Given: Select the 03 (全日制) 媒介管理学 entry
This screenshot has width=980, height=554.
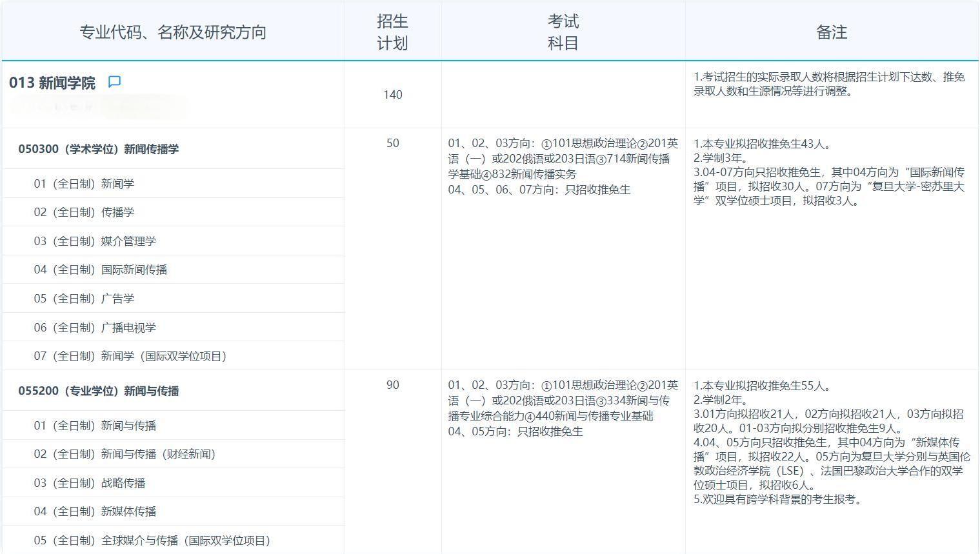Looking at the screenshot, I should (x=94, y=241).
